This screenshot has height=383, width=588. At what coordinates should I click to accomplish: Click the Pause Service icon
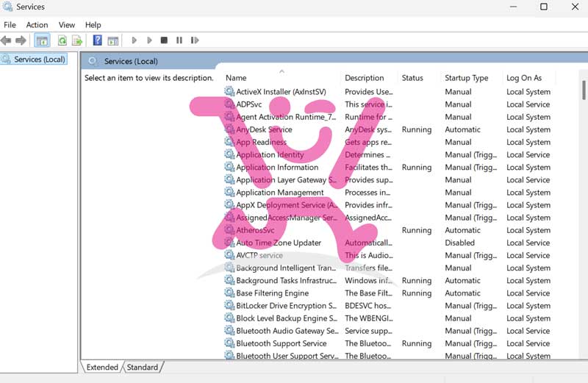(179, 40)
